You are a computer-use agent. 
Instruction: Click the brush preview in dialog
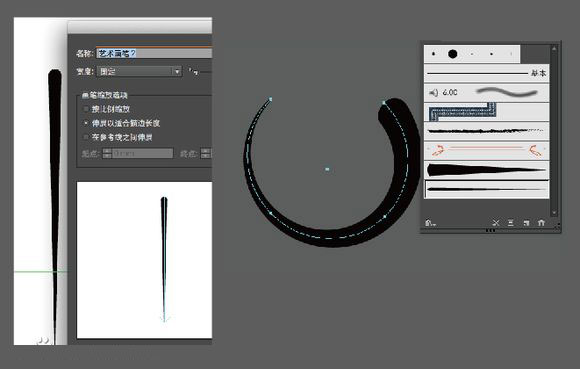[x=144, y=260]
